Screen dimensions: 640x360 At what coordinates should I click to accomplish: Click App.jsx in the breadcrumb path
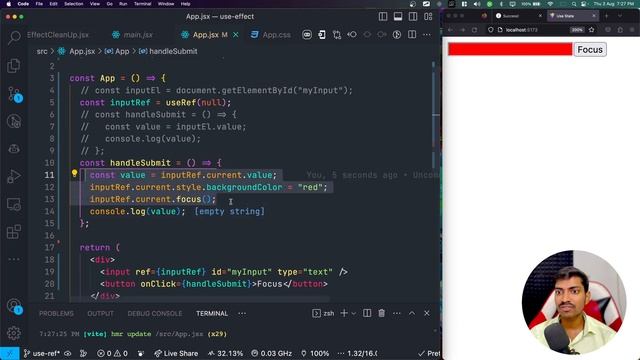pos(82,51)
